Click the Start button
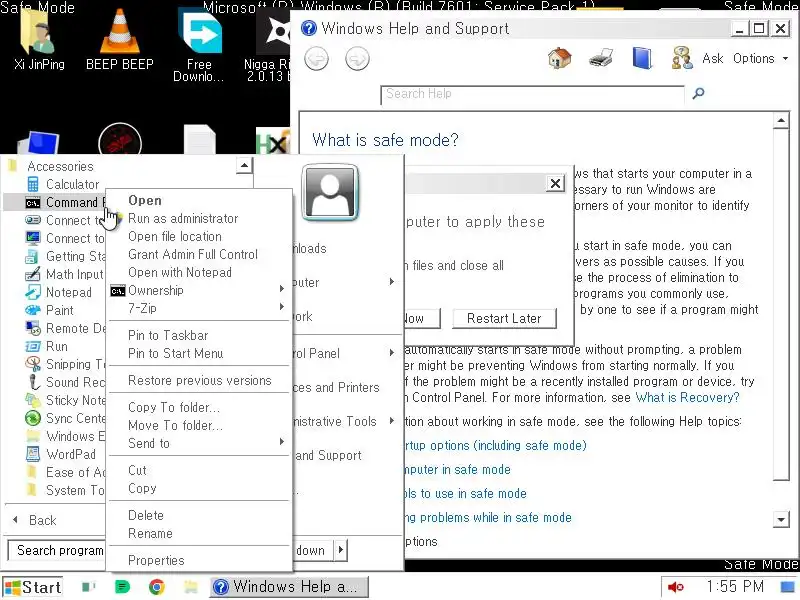 click(x=33, y=587)
